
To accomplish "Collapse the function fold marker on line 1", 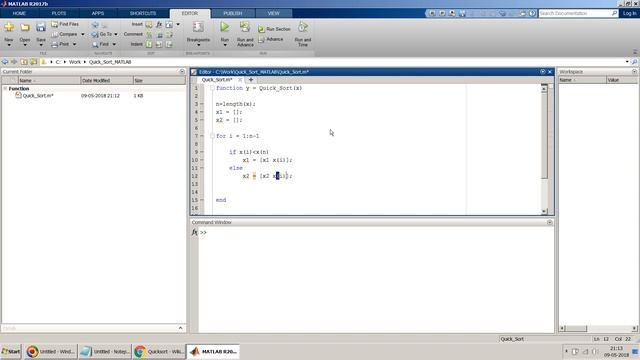I will [212, 88].
